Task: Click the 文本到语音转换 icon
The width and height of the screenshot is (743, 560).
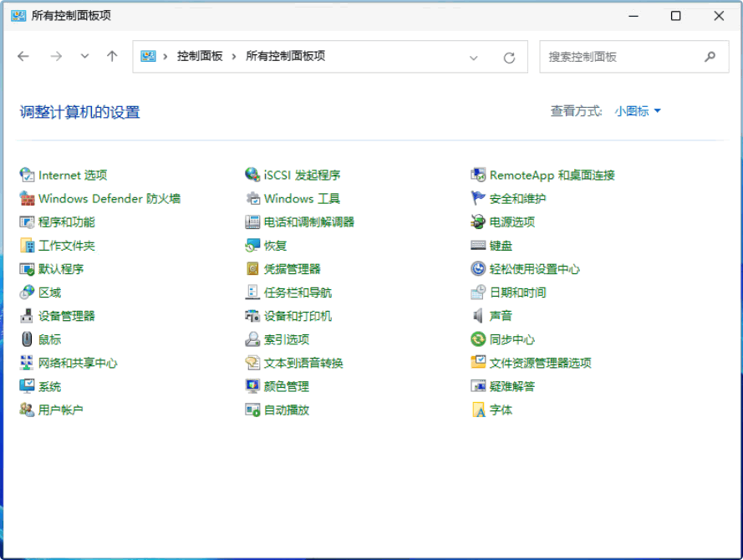Action: [x=252, y=363]
